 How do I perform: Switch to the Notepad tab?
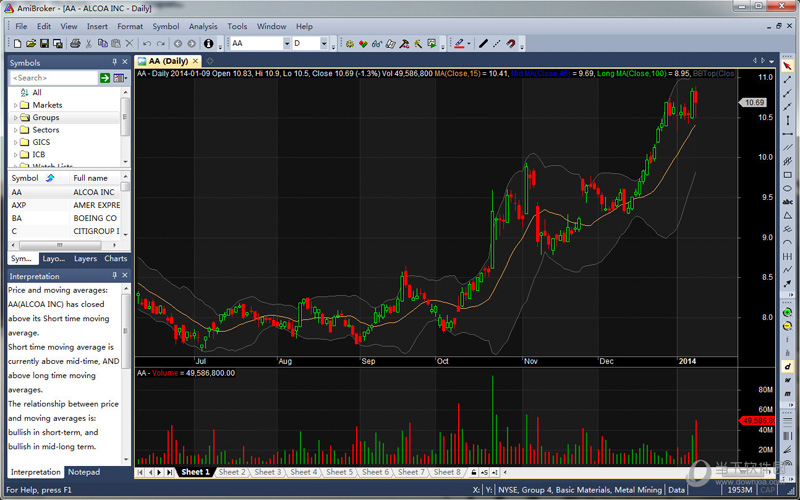click(x=84, y=472)
